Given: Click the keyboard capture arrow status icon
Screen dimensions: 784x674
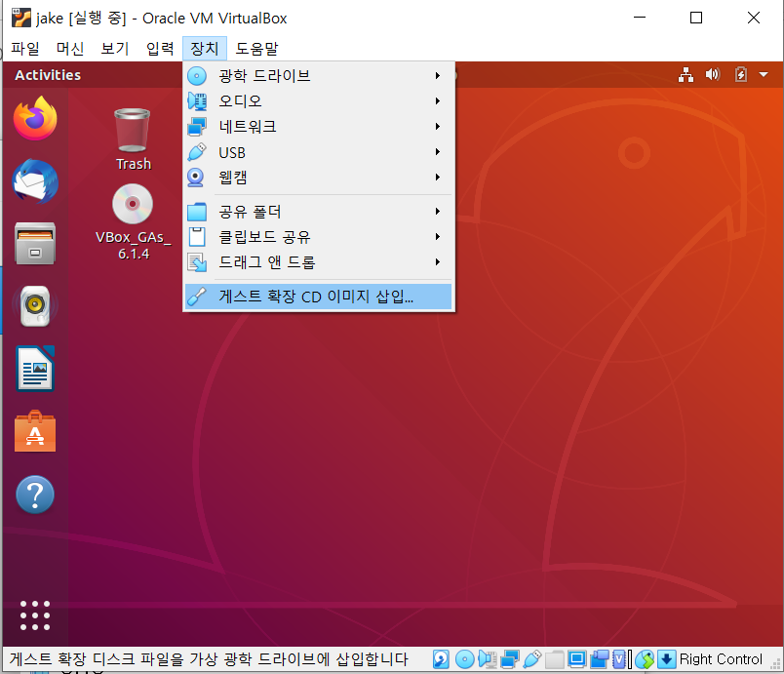Looking at the screenshot, I should [x=667, y=659].
